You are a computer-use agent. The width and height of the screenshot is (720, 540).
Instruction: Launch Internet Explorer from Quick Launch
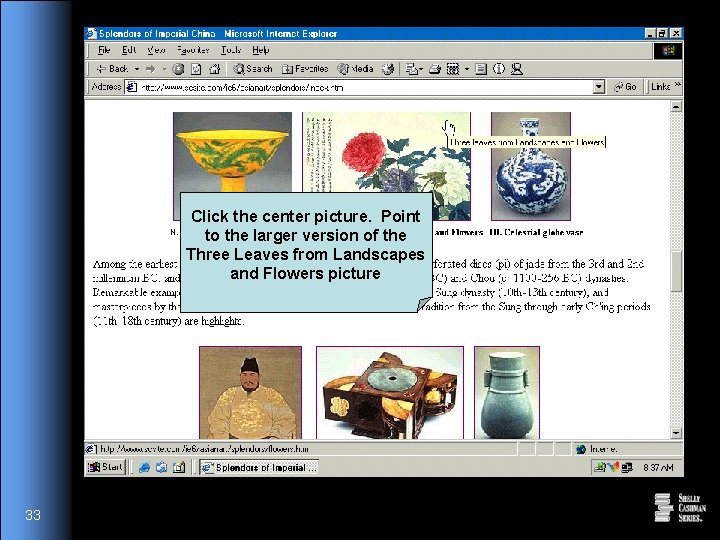[144, 467]
